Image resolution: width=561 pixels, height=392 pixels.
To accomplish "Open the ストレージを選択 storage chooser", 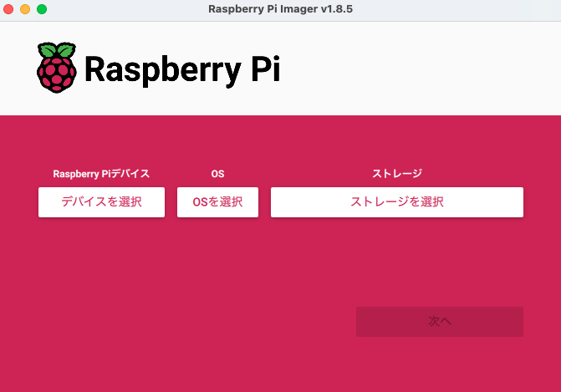I will (396, 202).
